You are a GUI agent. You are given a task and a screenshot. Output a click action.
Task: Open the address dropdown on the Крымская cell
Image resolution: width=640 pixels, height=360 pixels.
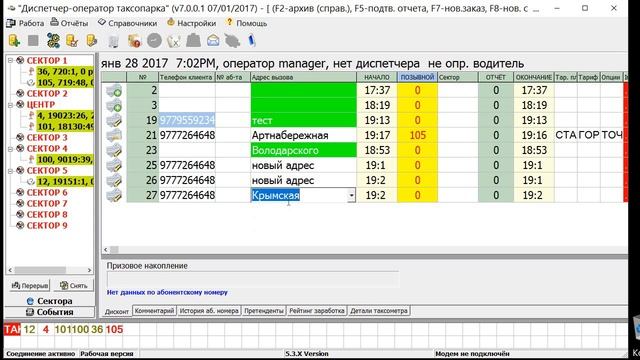pyautogui.click(x=351, y=196)
